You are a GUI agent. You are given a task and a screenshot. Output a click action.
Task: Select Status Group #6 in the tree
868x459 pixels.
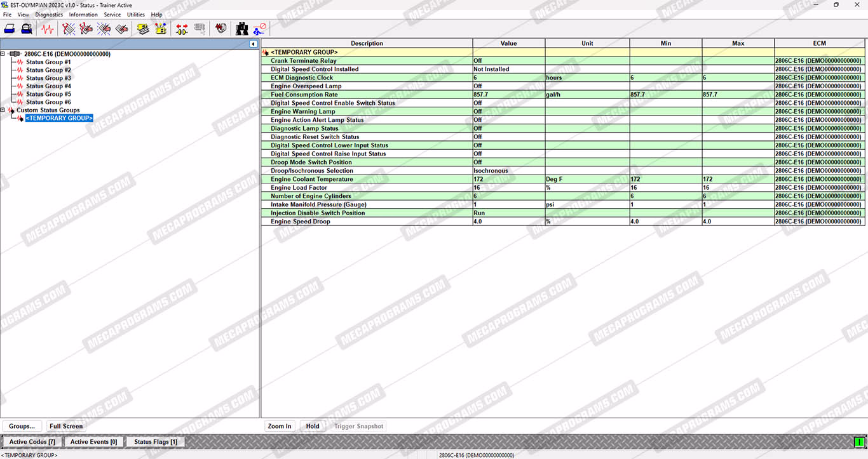click(x=48, y=102)
